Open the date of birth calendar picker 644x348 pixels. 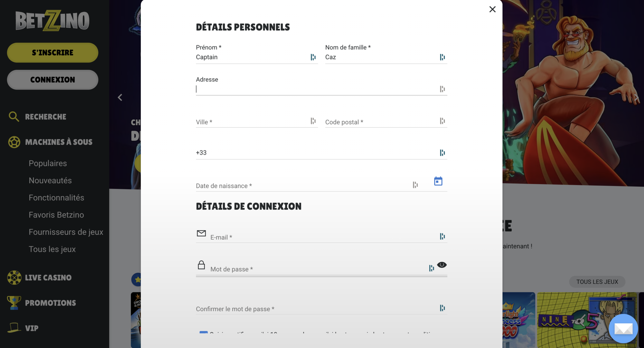coord(438,181)
